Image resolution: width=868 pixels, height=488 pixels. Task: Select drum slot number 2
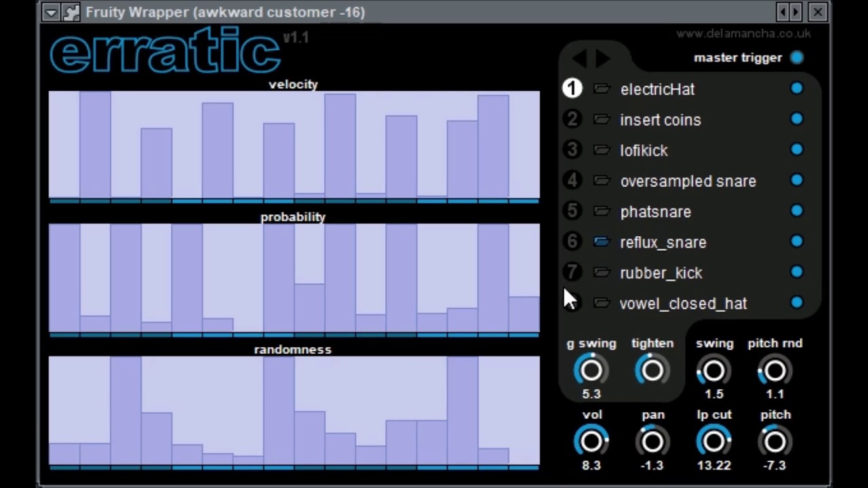pos(572,119)
